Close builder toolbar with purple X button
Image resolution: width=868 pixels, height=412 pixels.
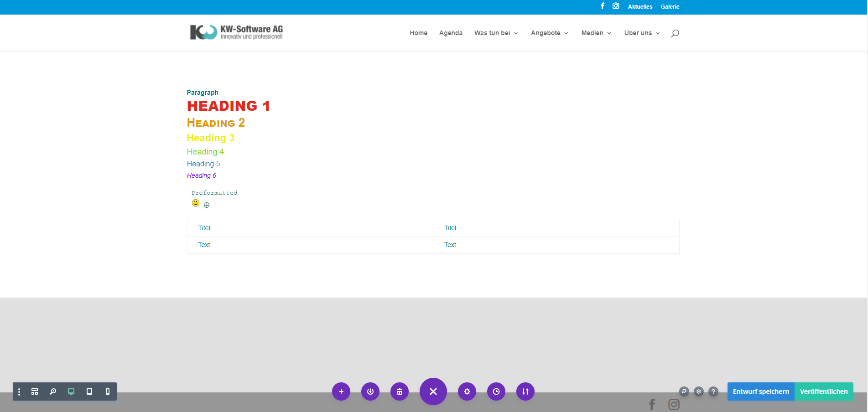[x=433, y=391]
